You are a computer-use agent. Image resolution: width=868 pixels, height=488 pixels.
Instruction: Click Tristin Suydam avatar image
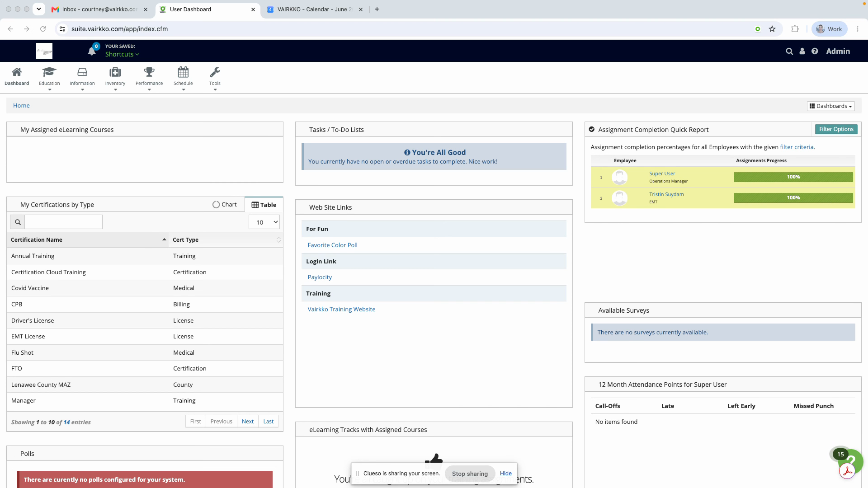coord(619,198)
